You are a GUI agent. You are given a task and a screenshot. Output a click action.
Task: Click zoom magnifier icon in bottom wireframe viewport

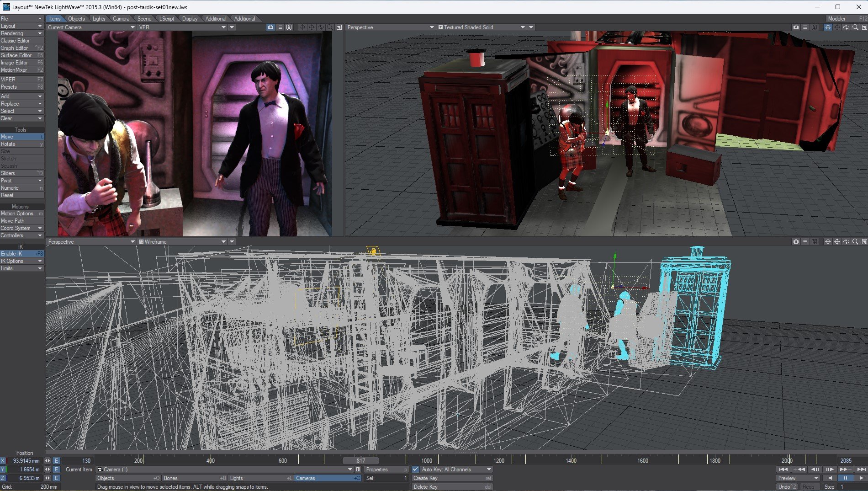[x=855, y=242]
